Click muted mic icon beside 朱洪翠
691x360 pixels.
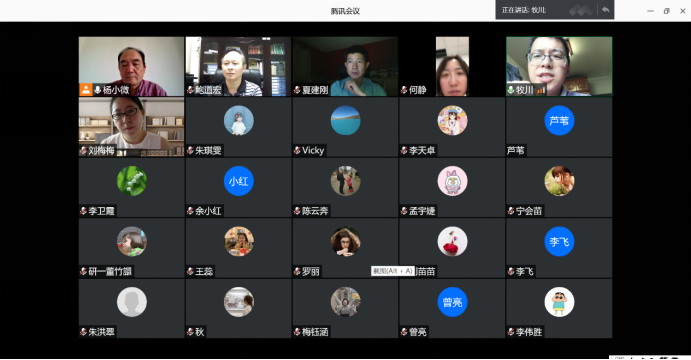point(83,331)
